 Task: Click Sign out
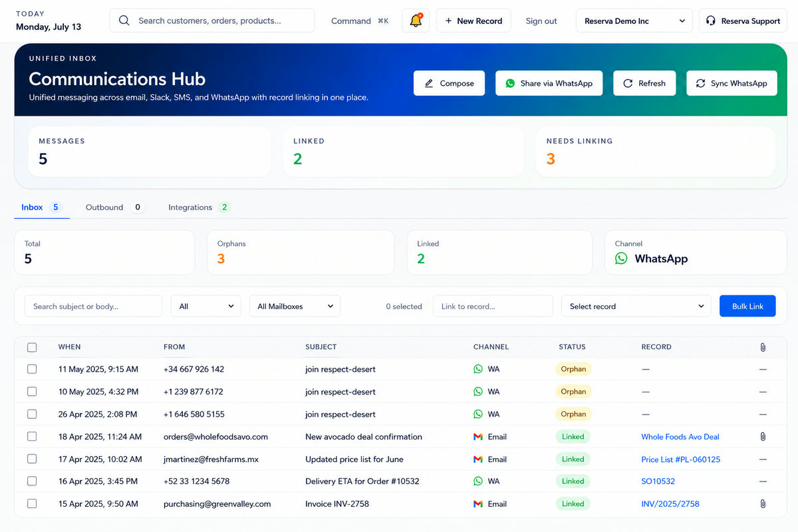(541, 21)
